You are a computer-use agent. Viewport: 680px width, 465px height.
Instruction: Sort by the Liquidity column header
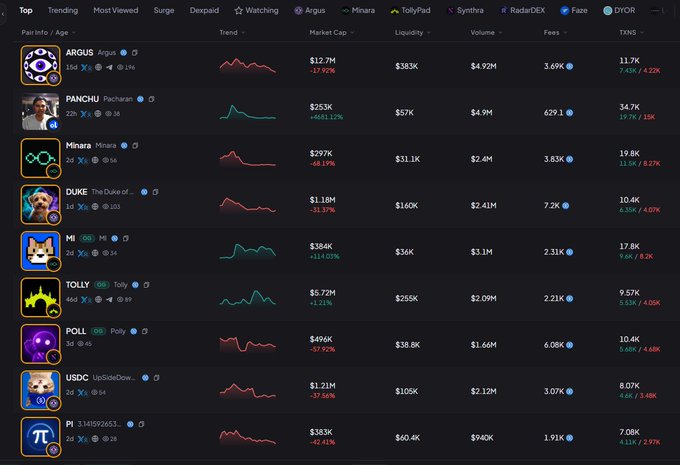pos(412,33)
